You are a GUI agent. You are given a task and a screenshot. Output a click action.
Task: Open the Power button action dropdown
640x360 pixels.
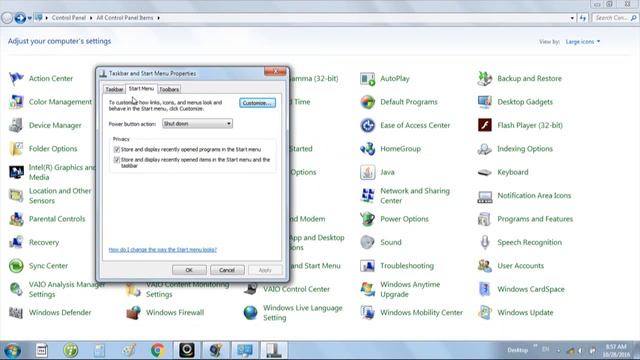[x=197, y=123]
